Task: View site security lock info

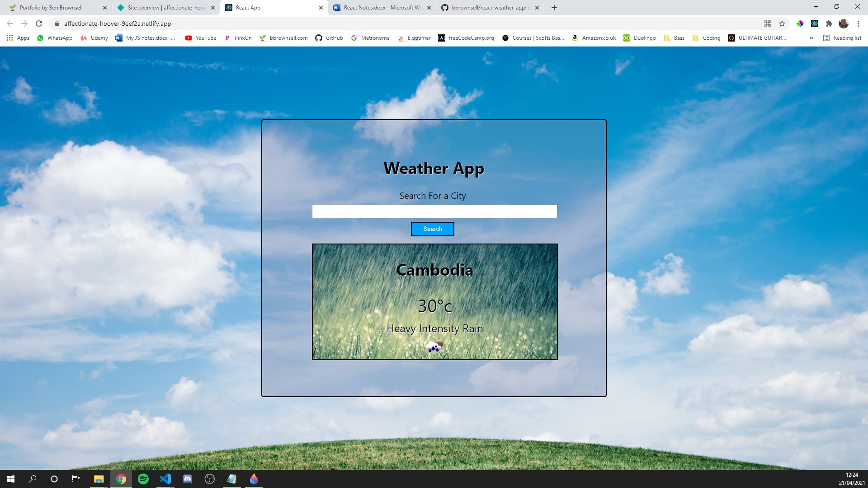Action: (x=57, y=23)
